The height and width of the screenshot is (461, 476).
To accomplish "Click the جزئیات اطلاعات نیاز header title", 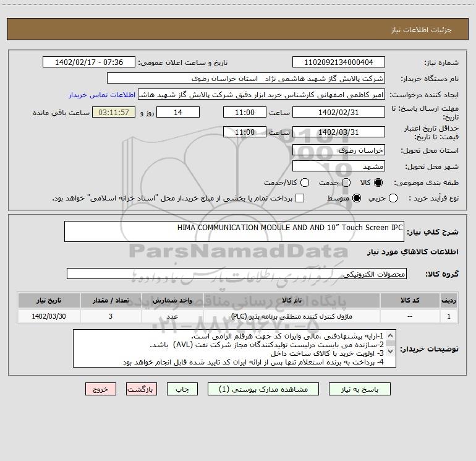I will (x=422, y=30).
